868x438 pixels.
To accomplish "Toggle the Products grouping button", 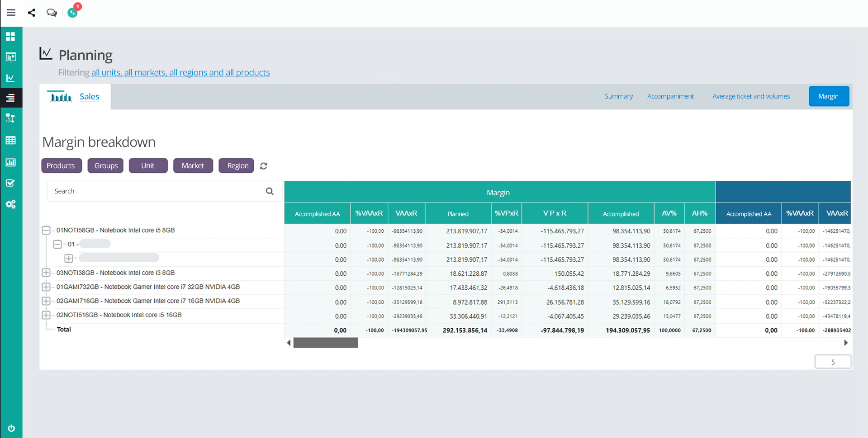I will (61, 165).
